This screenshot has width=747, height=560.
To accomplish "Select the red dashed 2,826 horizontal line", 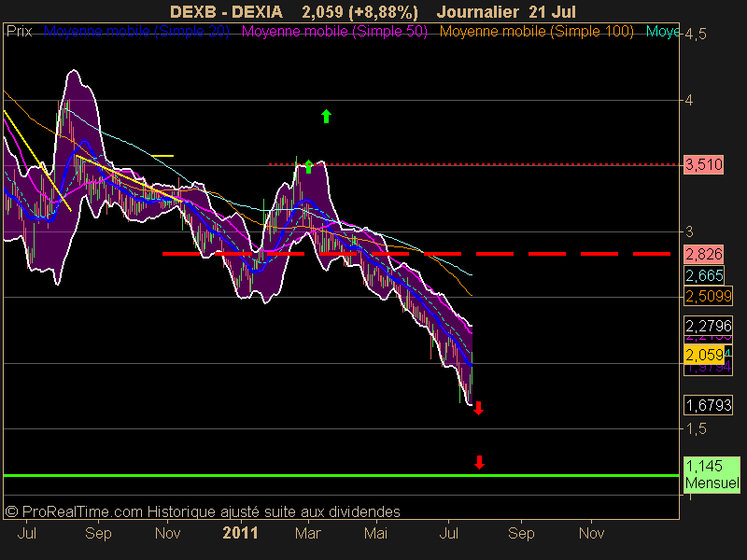I will 416,254.
